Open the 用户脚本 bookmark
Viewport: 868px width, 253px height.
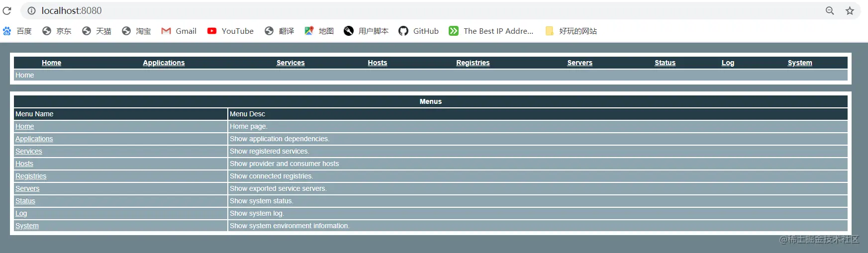click(x=366, y=31)
